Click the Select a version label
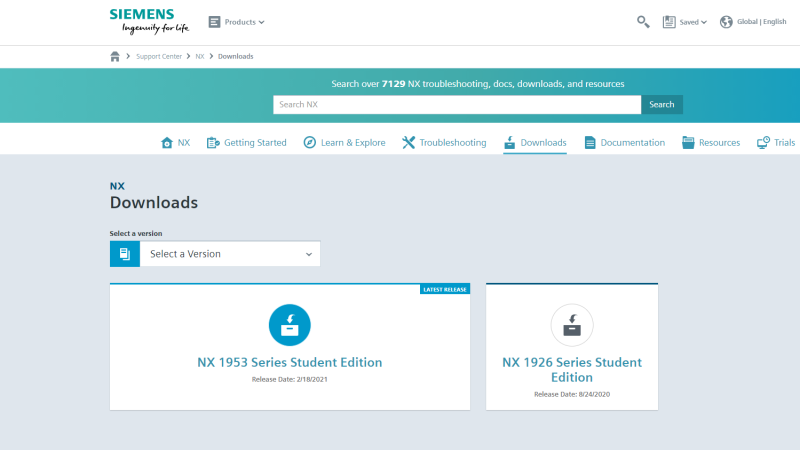Screen dimensions: 800x450 coord(136,233)
